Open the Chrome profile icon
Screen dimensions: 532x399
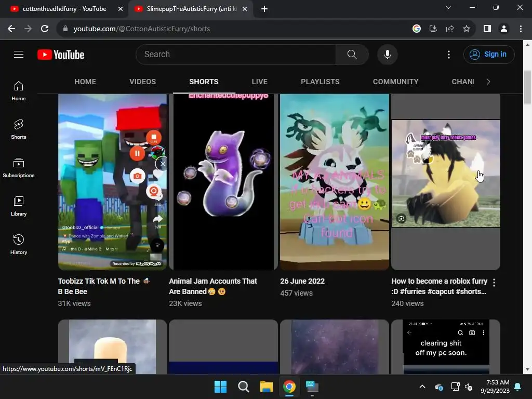coord(504,29)
